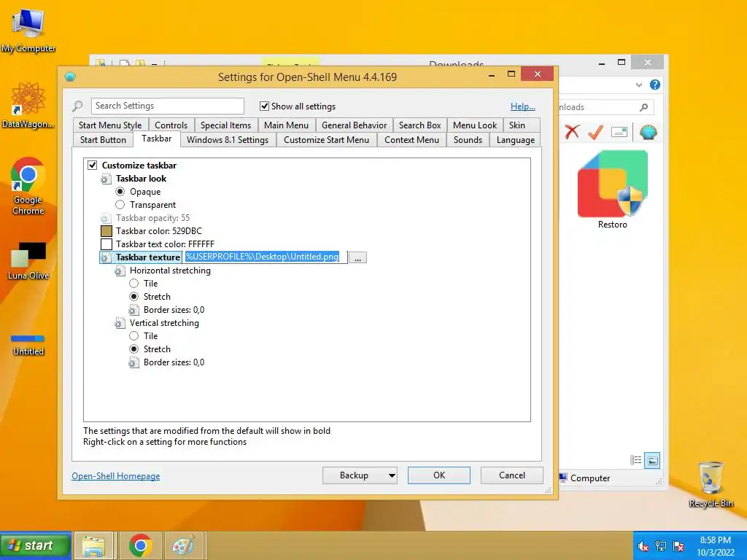Click the network tray icon
The height and width of the screenshot is (560, 747).
[x=661, y=546]
